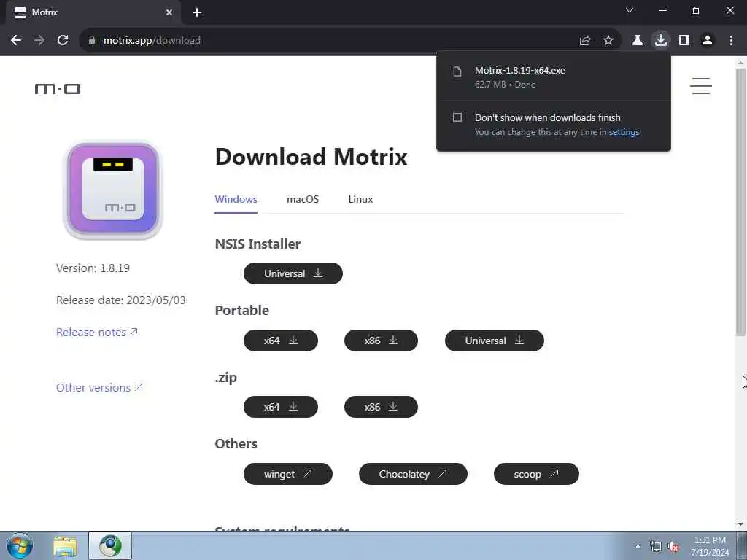
Task: Click the Version: 1.8.19 text
Action: click(93, 268)
